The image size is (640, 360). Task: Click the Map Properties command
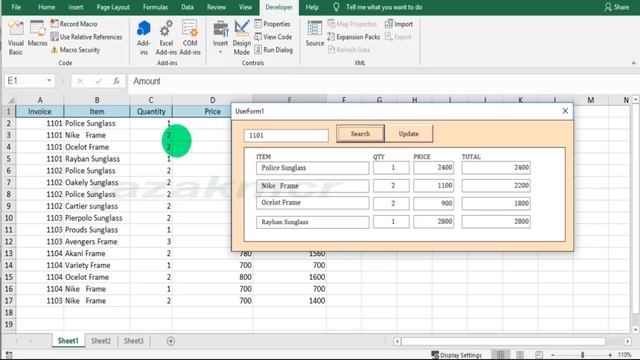point(352,24)
